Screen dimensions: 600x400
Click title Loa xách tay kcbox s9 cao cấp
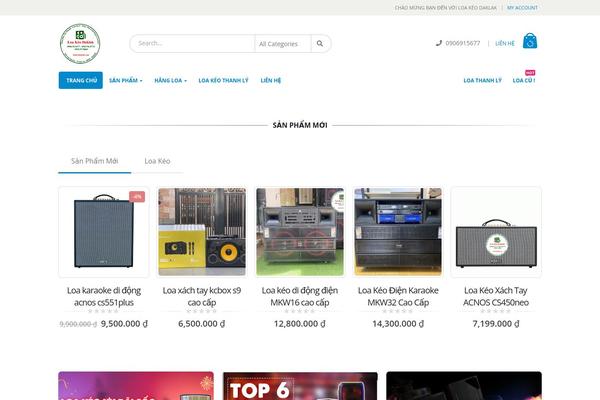(x=202, y=296)
